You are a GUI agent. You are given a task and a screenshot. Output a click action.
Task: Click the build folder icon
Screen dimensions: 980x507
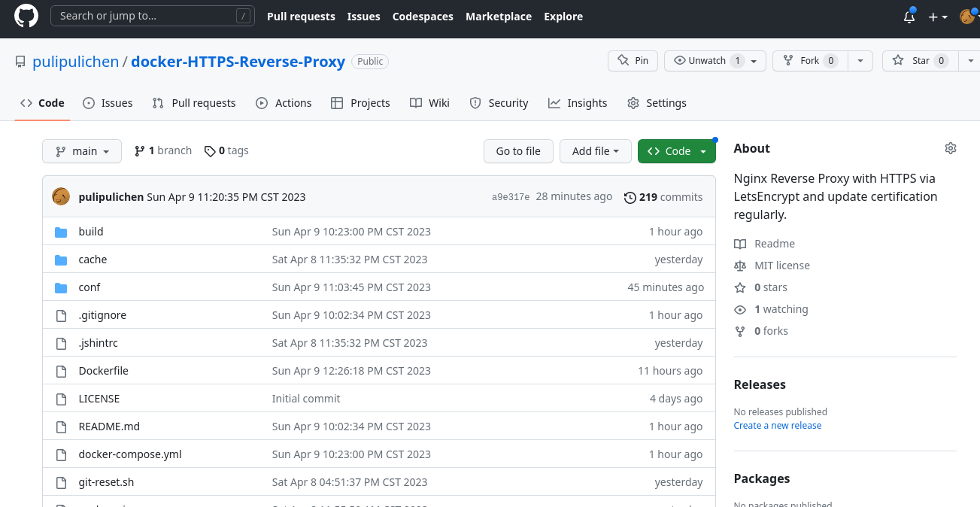(61, 232)
